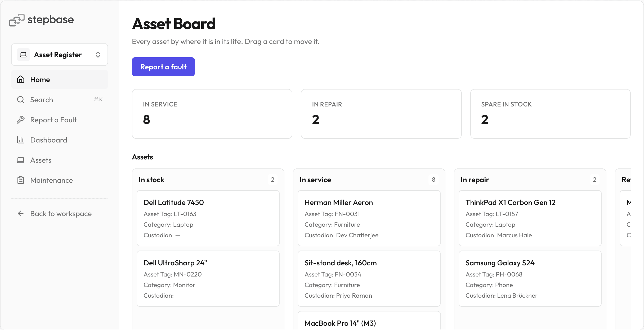Open the Assets sidebar label

tap(41, 160)
